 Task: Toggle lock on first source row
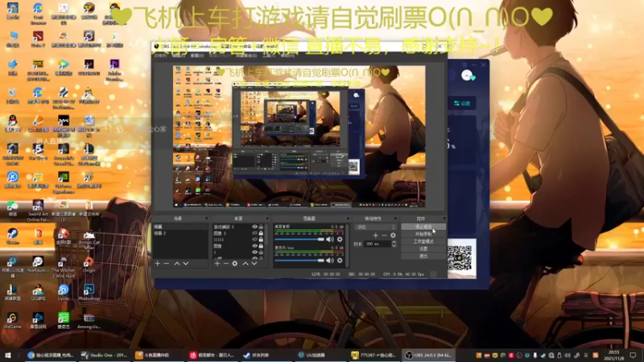[x=261, y=227]
